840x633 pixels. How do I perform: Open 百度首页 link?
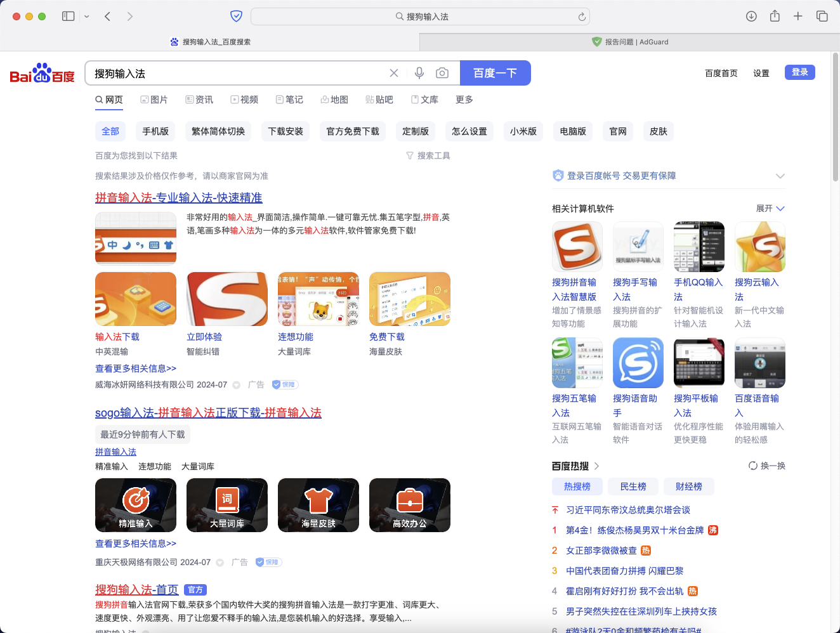(x=721, y=73)
